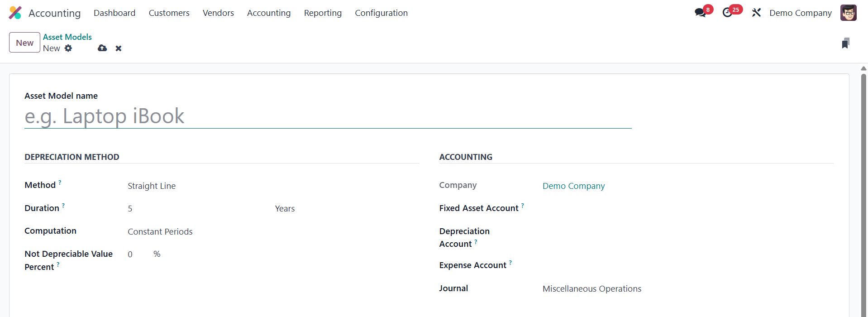Open the Journal dropdown showing Miscellaneous Operations
The height and width of the screenshot is (317, 868).
[634, 289]
